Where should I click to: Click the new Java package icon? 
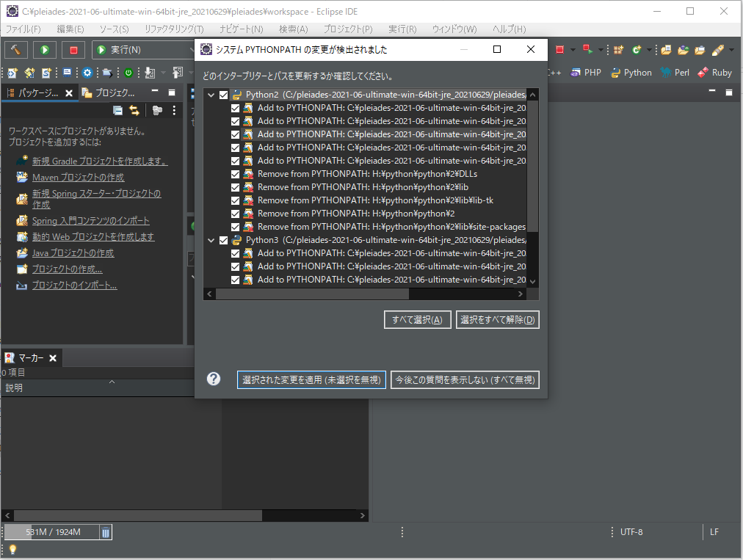618,49
